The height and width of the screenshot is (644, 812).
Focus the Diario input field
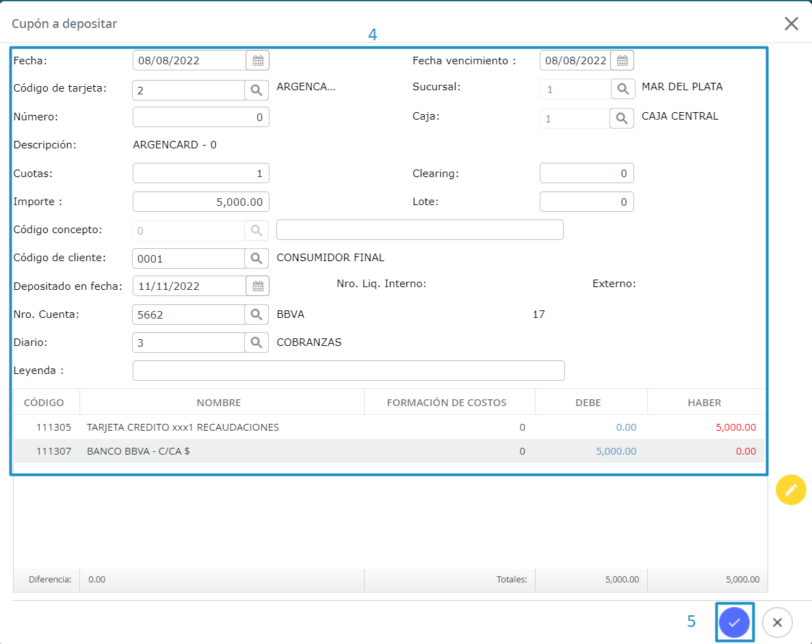pos(189,343)
